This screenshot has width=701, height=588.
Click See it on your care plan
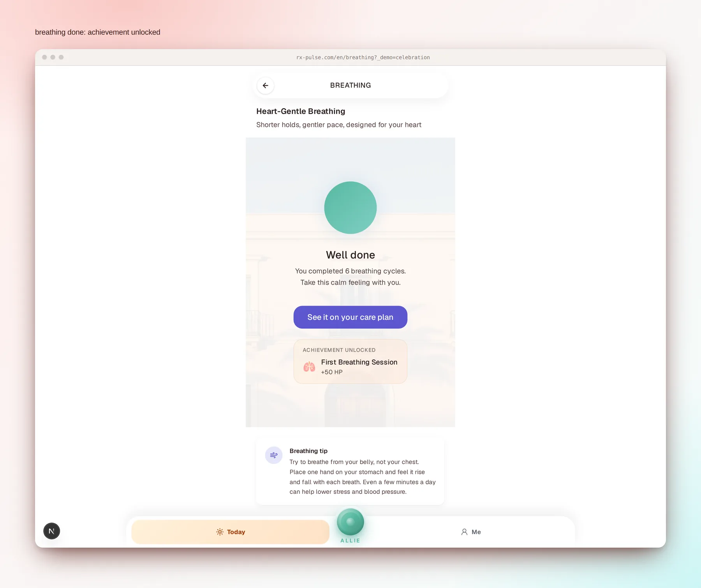click(x=350, y=317)
